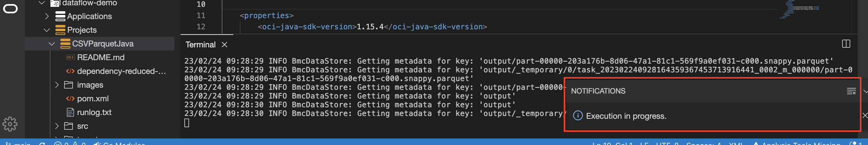
Task: Click the Oracle logo icon in sidebar
Action: 10,9
